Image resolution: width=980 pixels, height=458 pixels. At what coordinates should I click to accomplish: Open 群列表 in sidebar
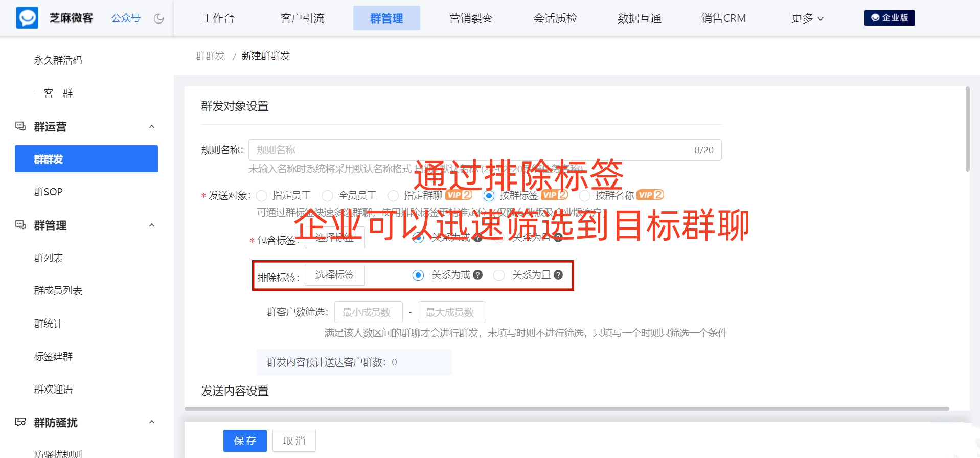click(x=49, y=258)
